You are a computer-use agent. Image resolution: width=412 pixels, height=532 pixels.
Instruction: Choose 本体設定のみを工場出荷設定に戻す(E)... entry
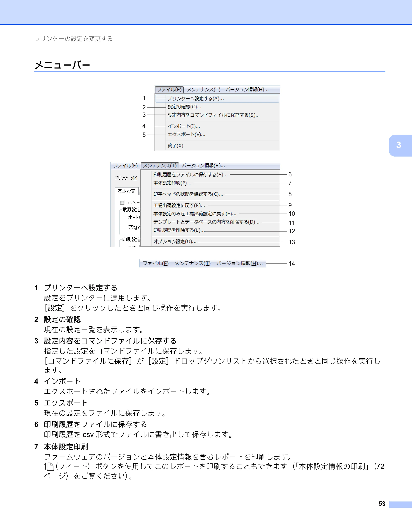point(195,214)
